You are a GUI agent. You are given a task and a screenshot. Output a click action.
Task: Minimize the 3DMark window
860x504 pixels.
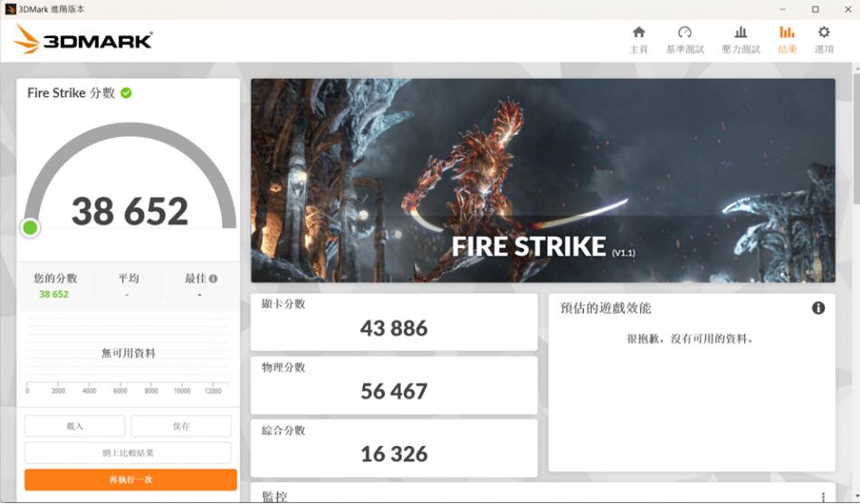[x=783, y=9]
